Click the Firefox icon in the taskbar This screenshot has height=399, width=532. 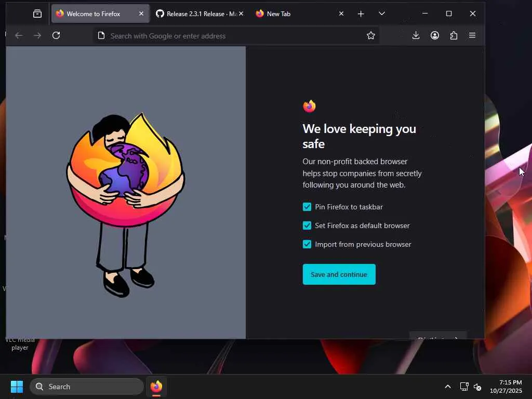click(x=156, y=387)
